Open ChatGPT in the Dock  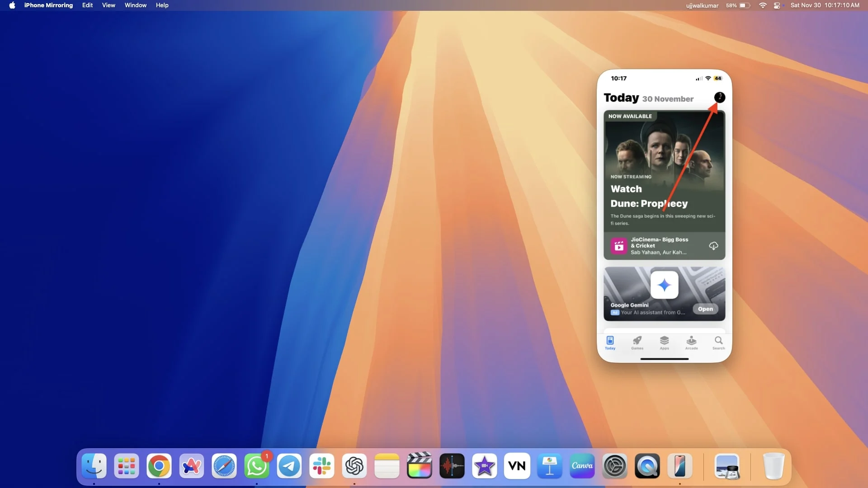(x=354, y=466)
